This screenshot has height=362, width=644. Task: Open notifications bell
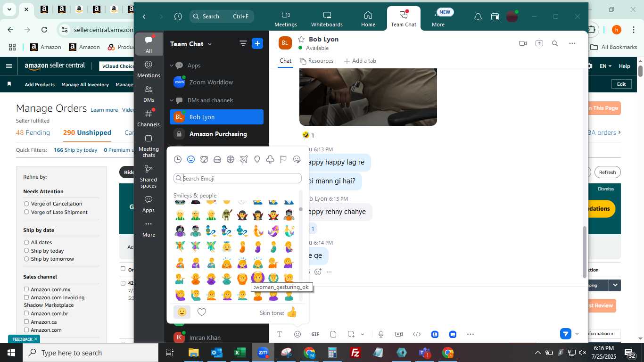click(x=478, y=16)
